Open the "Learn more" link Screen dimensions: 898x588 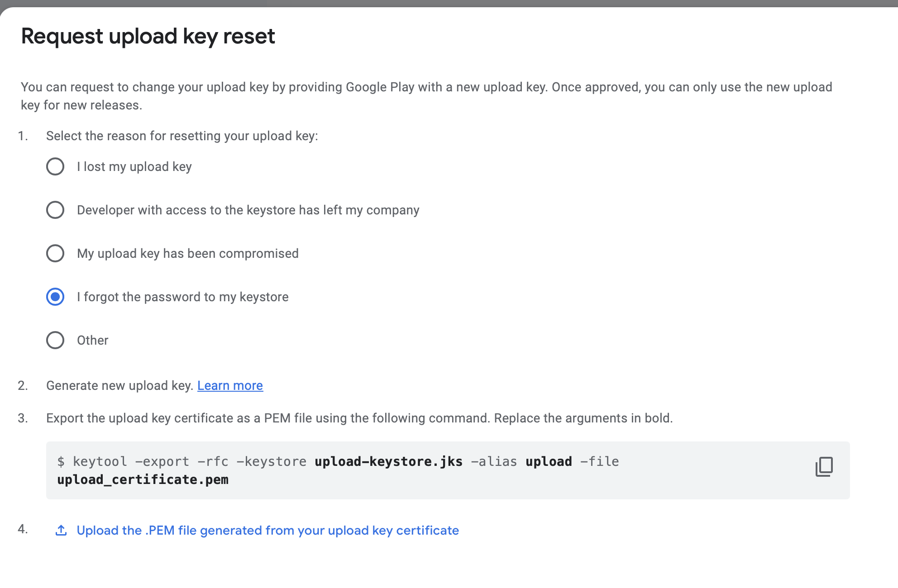[230, 385]
